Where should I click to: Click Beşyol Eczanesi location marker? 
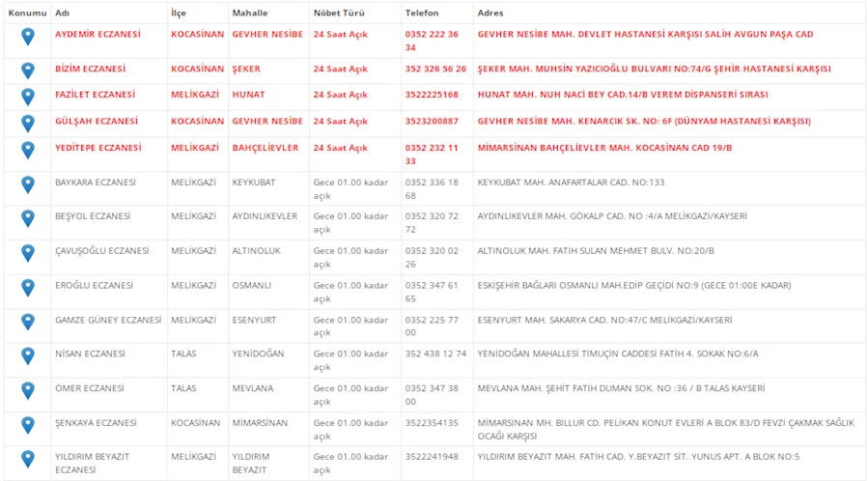(28, 219)
